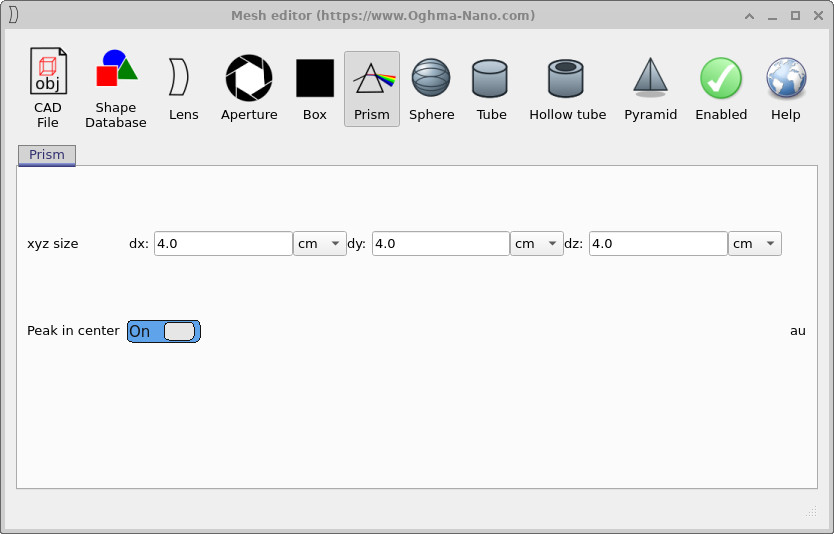The height and width of the screenshot is (534, 834).
Task: Select the Pyramid shape
Action: point(650,88)
